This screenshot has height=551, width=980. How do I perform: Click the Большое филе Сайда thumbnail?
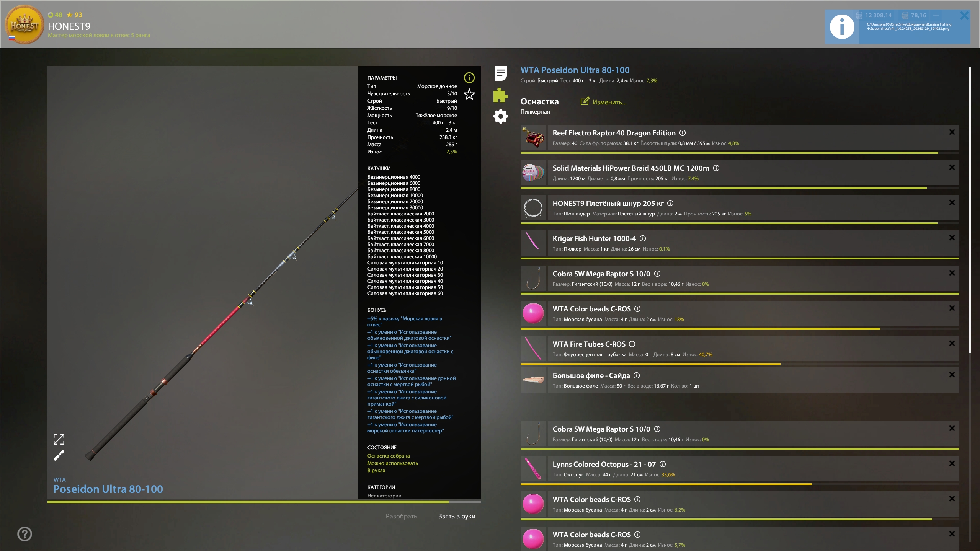tap(533, 380)
